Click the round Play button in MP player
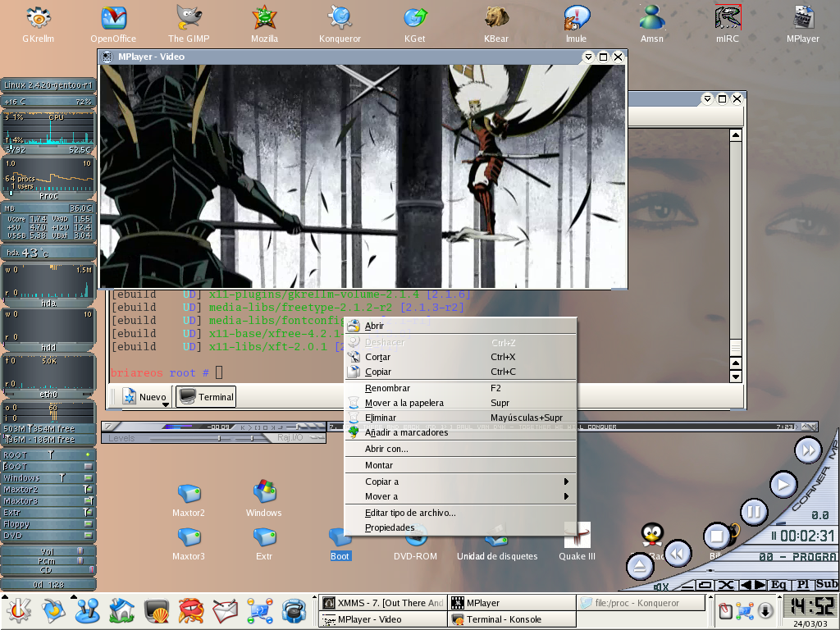This screenshot has height=630, width=840. pos(783,485)
